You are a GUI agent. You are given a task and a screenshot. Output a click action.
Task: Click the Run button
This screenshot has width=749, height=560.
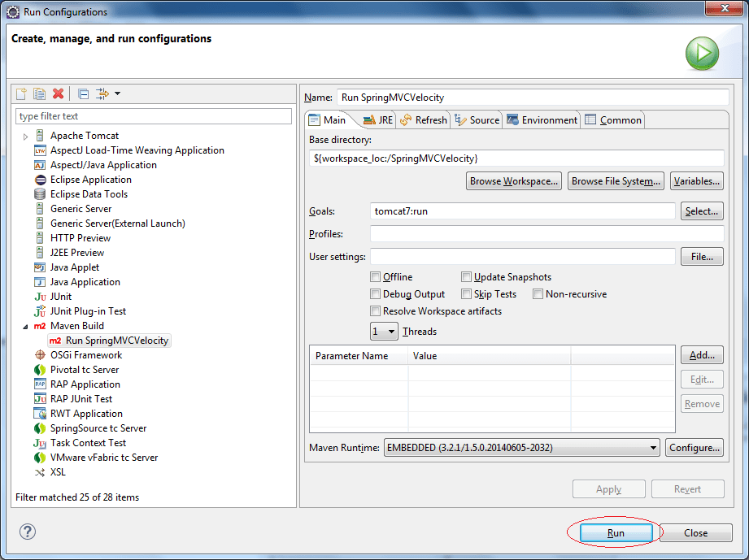[x=616, y=533]
